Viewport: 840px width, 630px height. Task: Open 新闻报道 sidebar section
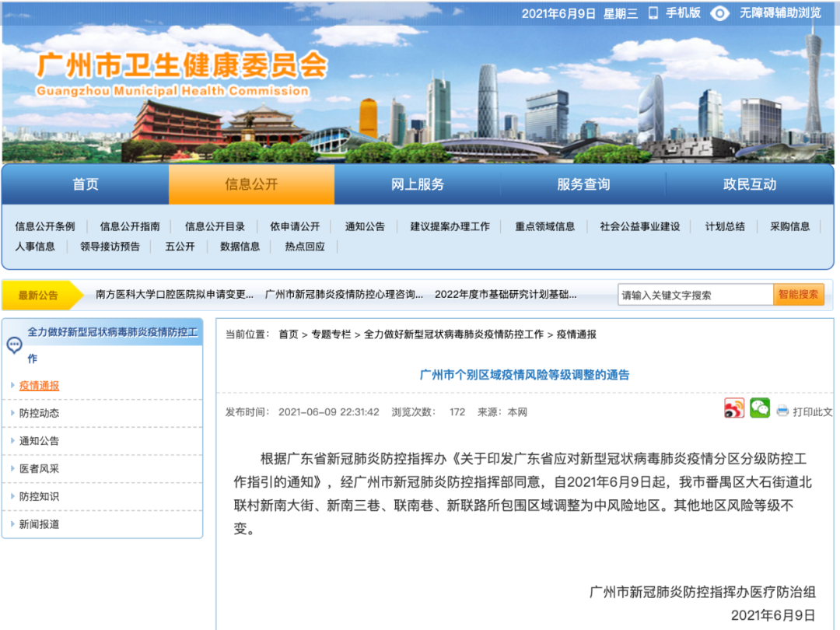40,524
